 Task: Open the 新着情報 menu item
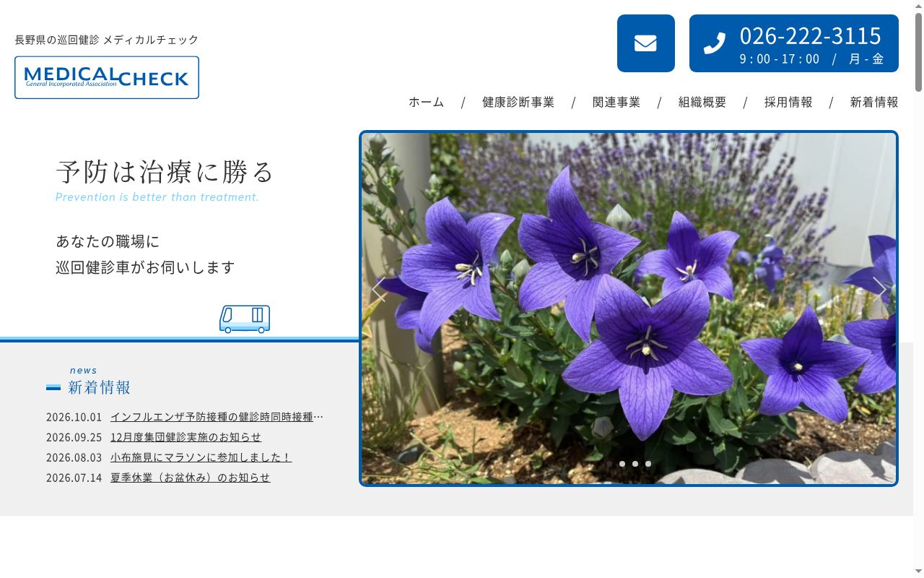[874, 102]
